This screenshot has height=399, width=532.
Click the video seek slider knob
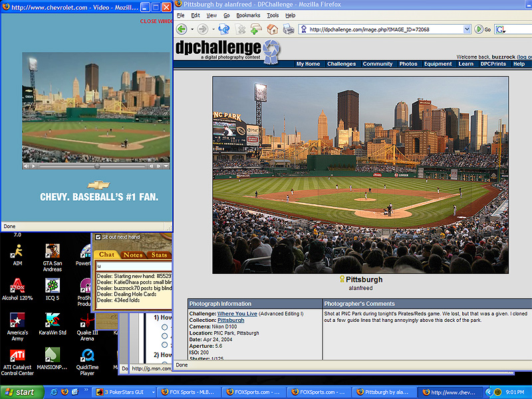97,166
